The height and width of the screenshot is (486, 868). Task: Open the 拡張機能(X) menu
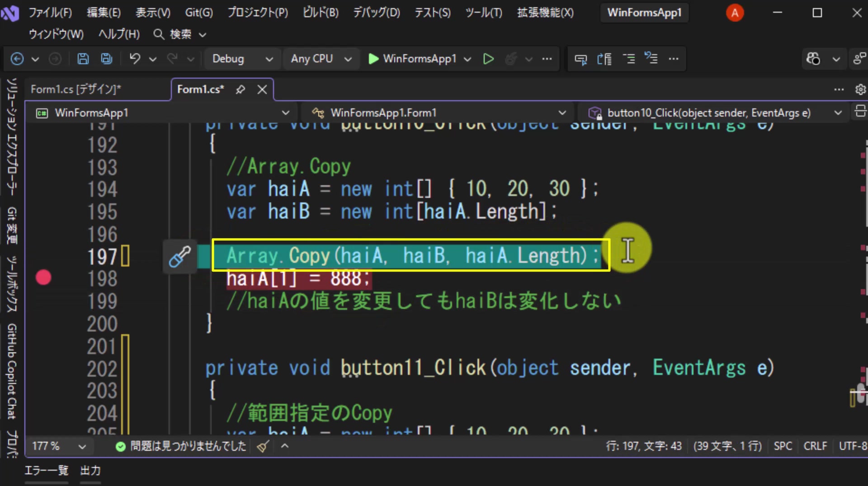pyautogui.click(x=545, y=13)
